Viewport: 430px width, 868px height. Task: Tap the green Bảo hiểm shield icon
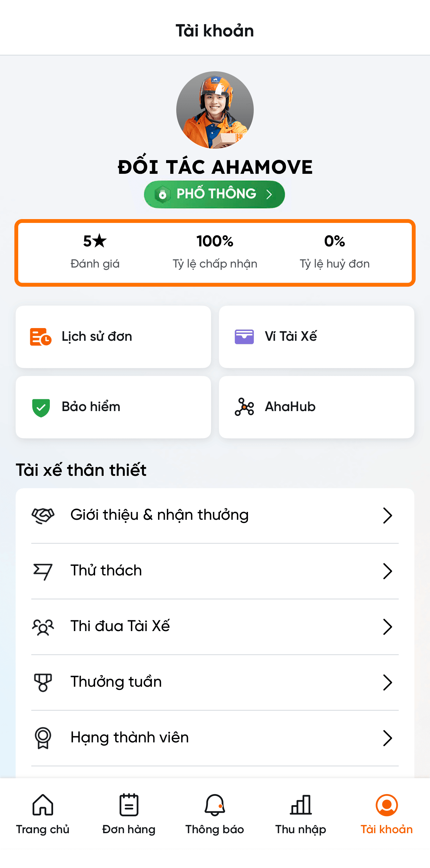click(x=41, y=407)
